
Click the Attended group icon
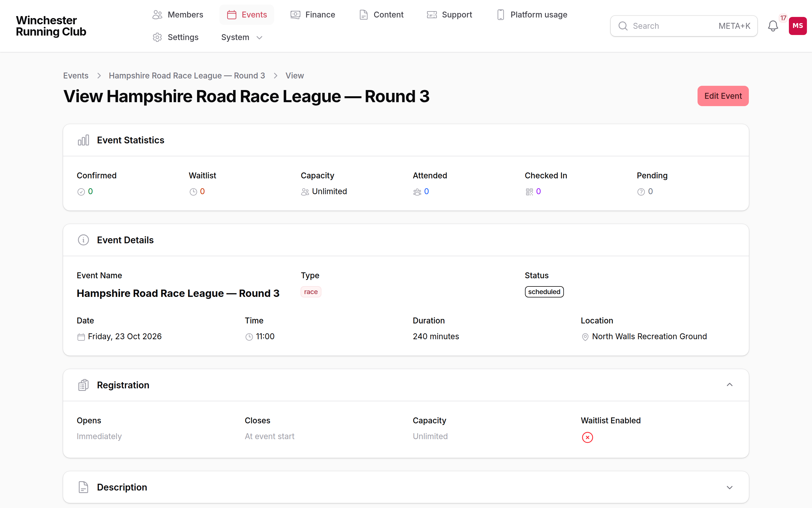tap(417, 192)
